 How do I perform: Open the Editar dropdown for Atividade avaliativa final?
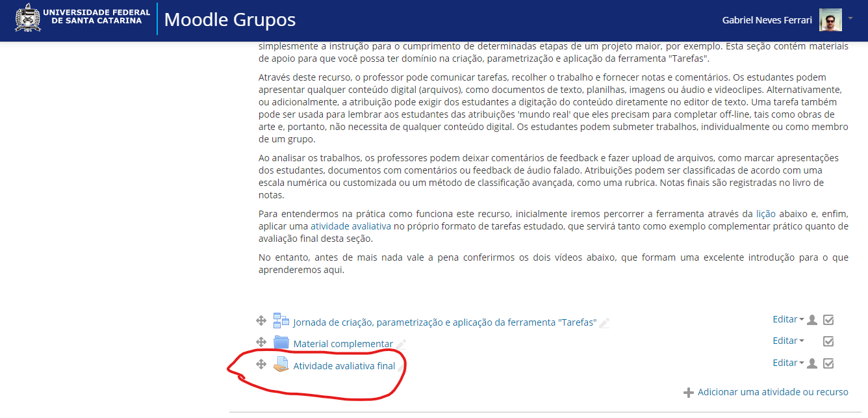pyautogui.click(x=788, y=363)
